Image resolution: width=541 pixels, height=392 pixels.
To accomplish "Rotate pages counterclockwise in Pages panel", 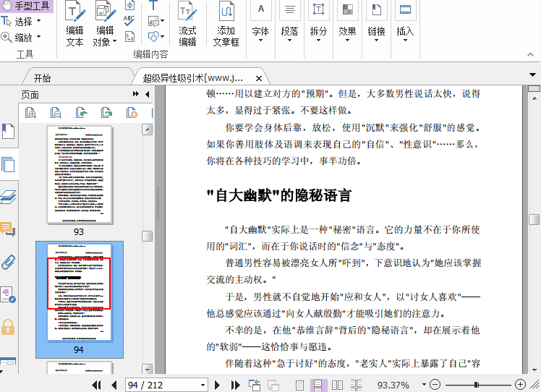I will [x=81, y=113].
